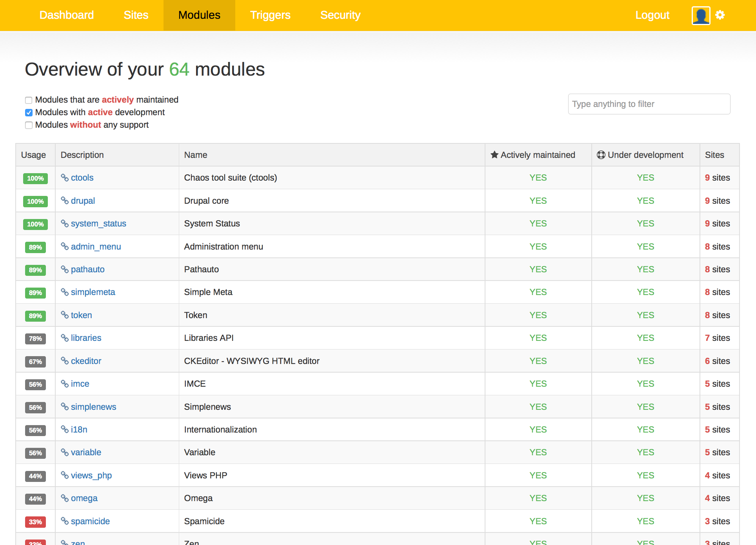Open the ctools module link

pos(82,177)
